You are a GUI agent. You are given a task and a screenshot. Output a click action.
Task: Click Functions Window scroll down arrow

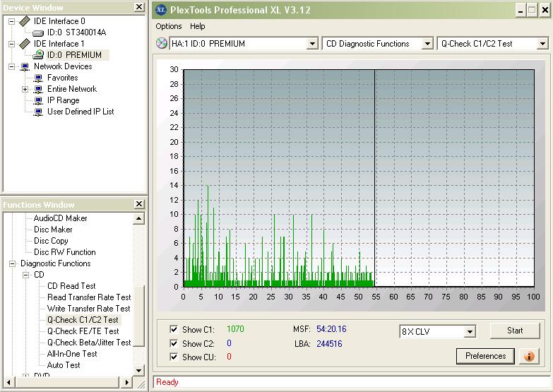coord(138,370)
